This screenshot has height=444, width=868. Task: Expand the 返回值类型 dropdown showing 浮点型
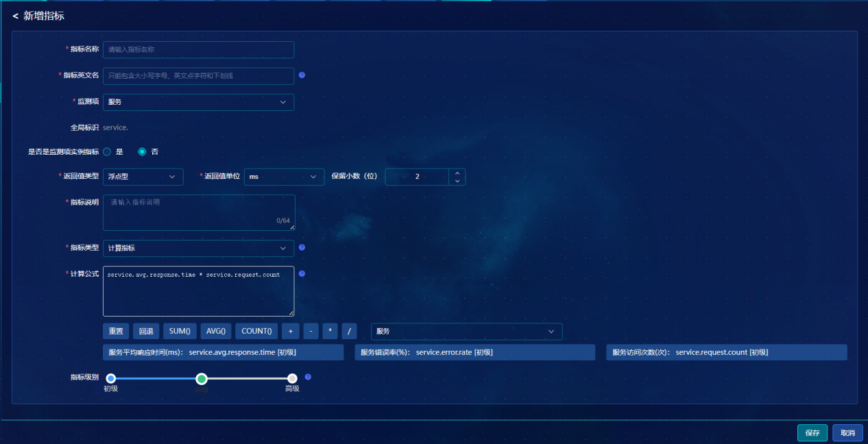[x=143, y=177]
